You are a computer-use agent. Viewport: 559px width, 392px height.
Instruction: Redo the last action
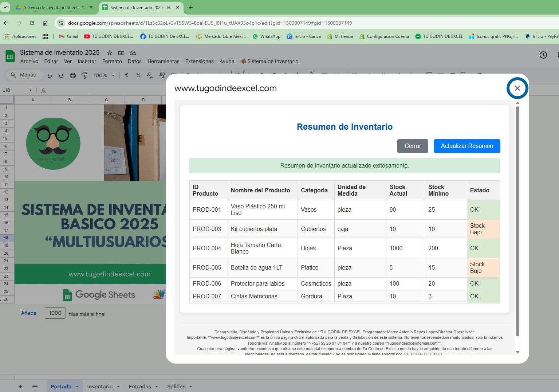coord(61,75)
